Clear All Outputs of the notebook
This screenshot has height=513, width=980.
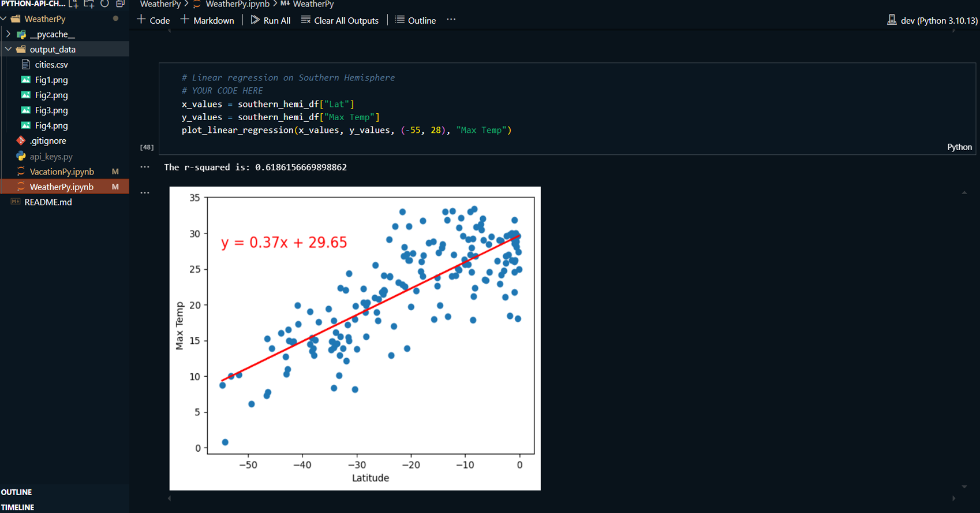pyautogui.click(x=340, y=20)
